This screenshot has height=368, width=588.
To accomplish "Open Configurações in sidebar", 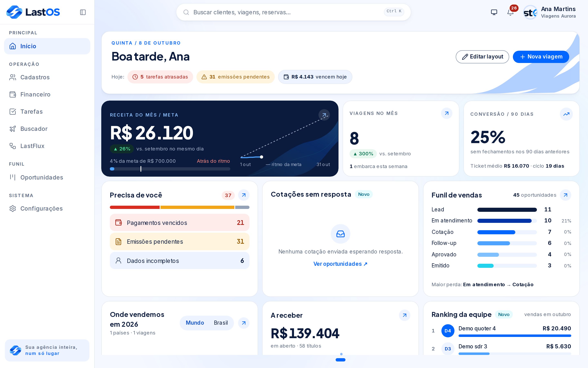I will click(47, 209).
